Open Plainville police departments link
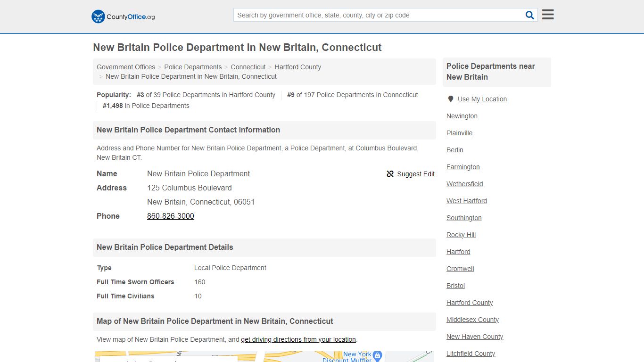 [460, 133]
